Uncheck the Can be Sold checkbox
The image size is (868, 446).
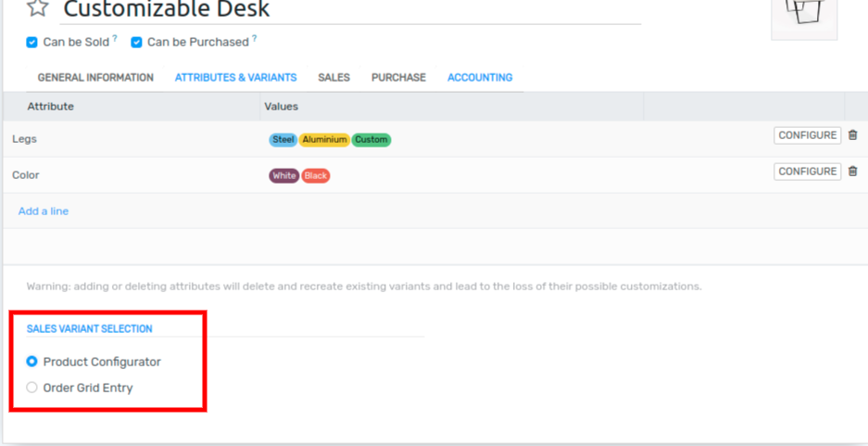(32, 43)
